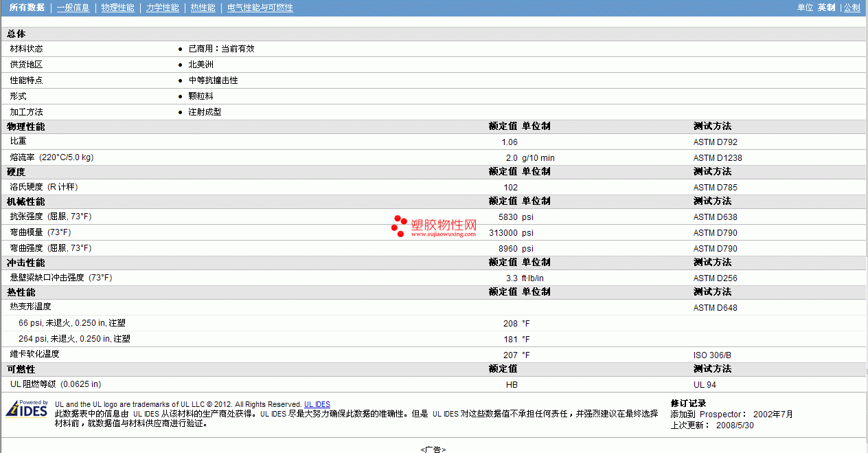Viewport: 868px width, 453px height.
Task: Click the UL 阻燃等级 (0.0625 in) label
Action: (56, 384)
